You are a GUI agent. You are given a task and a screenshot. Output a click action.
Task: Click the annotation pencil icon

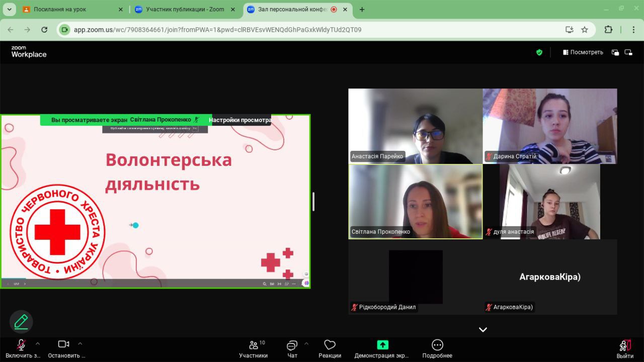pyautogui.click(x=21, y=322)
